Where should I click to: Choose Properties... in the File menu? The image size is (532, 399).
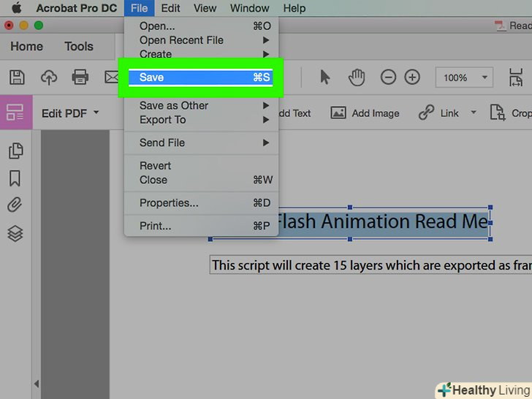click(x=202, y=203)
